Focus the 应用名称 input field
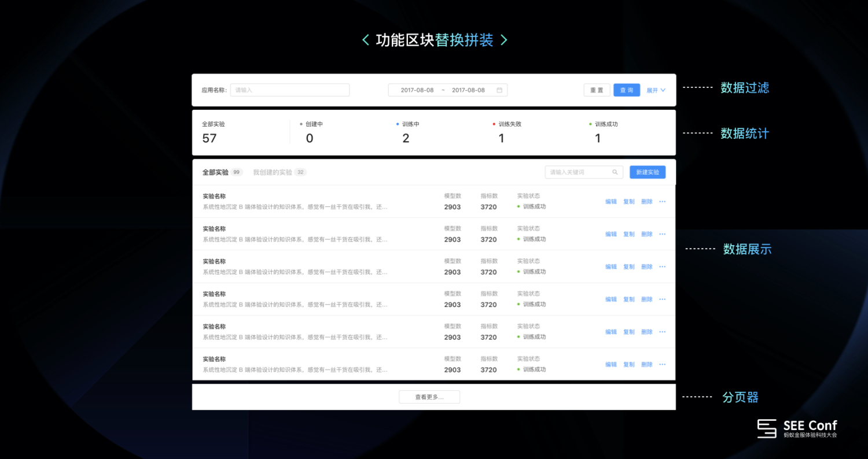The height and width of the screenshot is (459, 868). (x=290, y=90)
